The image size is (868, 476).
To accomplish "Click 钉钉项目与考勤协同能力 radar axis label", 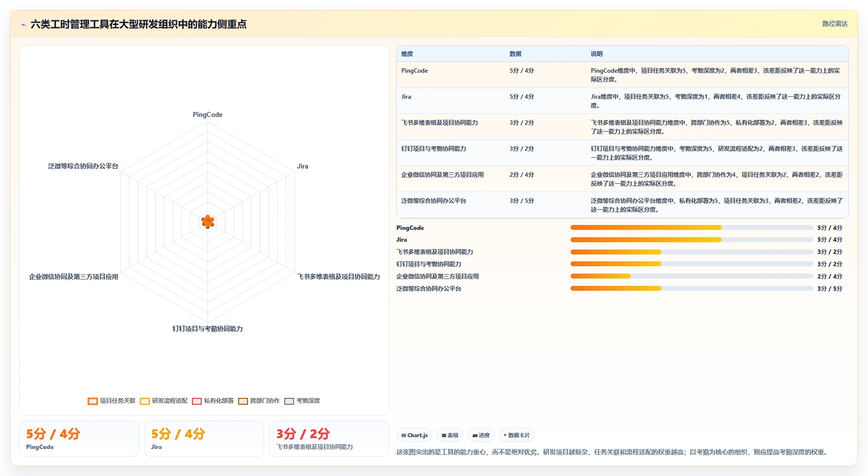I will pos(207,329).
